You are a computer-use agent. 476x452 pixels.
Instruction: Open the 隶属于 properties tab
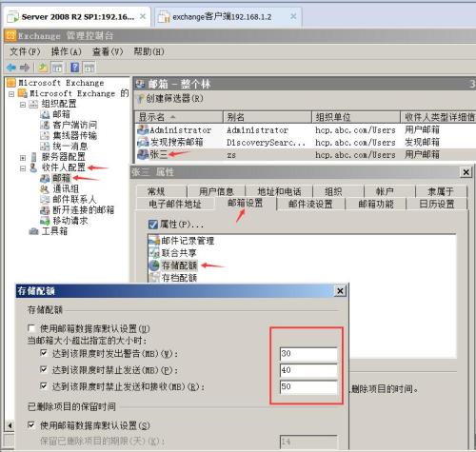click(441, 191)
